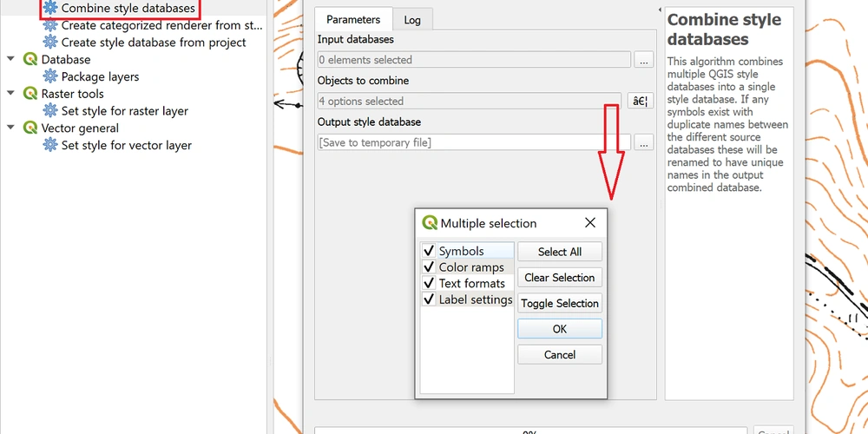The height and width of the screenshot is (434, 868).
Task: Switch to the Log tab
Action: [412, 20]
